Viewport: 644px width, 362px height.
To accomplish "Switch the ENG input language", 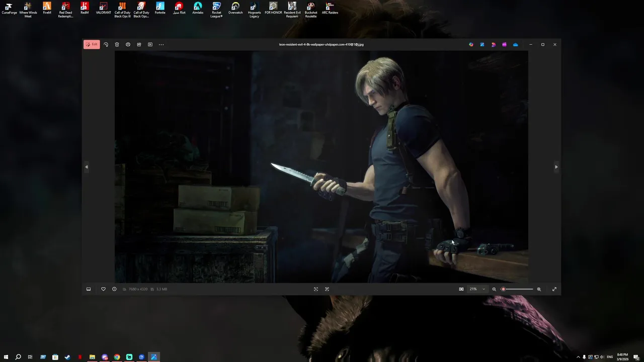I will click(610, 357).
